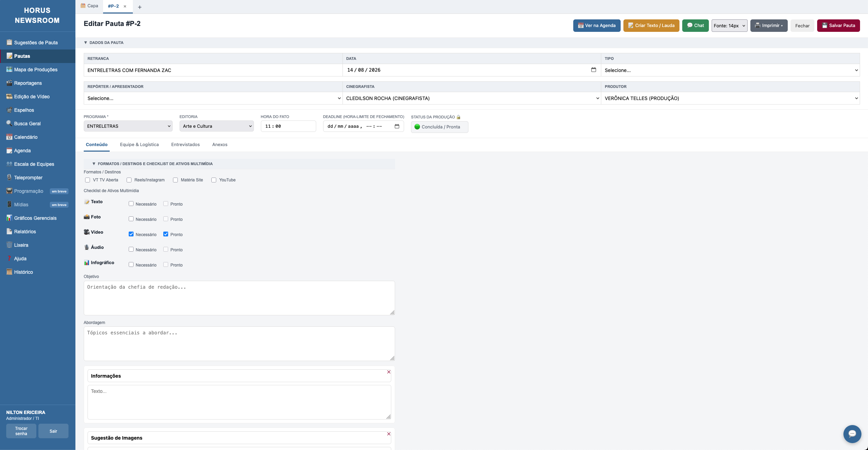The height and width of the screenshot is (450, 868).
Task: Open the Anexos tab
Action: [220, 145]
